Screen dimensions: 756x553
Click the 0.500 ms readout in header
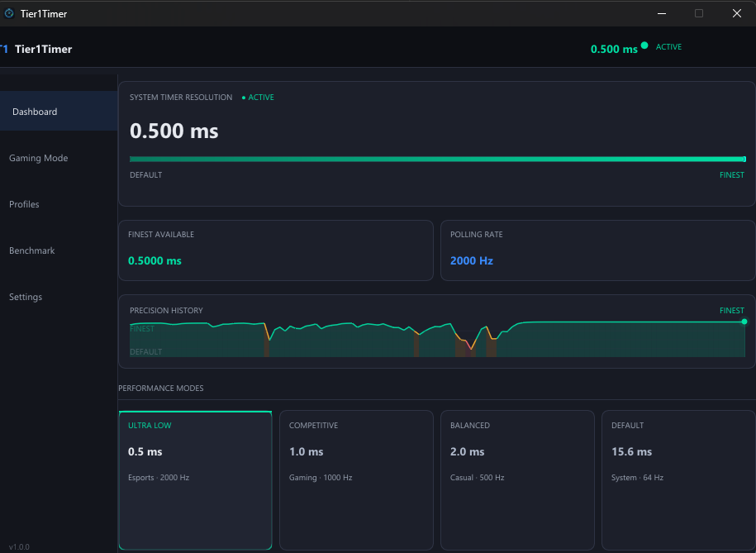(x=613, y=49)
